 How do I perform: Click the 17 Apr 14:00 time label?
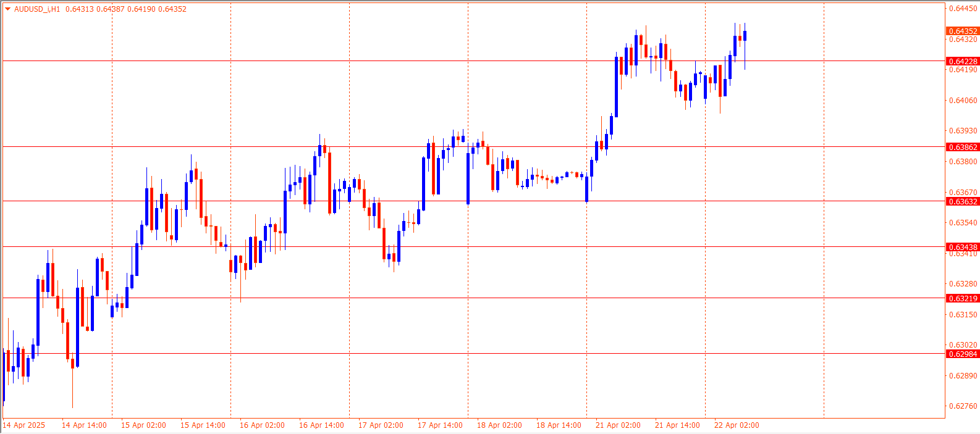(440, 425)
